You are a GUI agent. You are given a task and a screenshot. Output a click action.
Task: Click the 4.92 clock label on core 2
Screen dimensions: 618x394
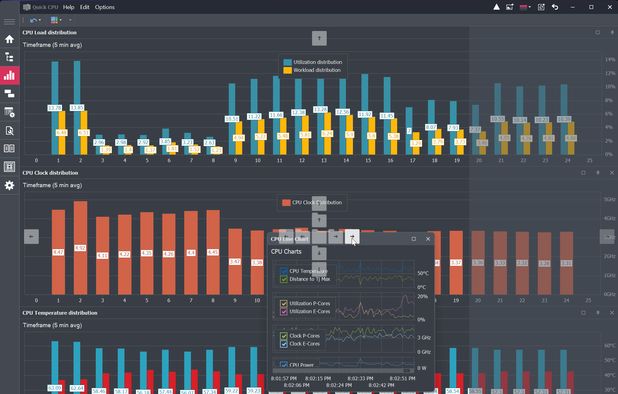[80, 248]
